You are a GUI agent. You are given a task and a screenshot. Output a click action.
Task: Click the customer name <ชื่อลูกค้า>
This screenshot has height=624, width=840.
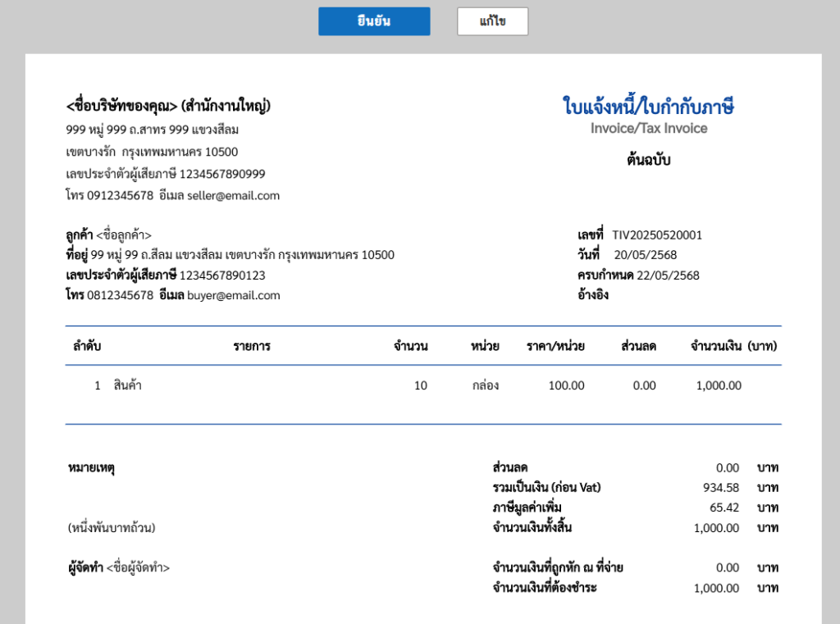tap(124, 235)
